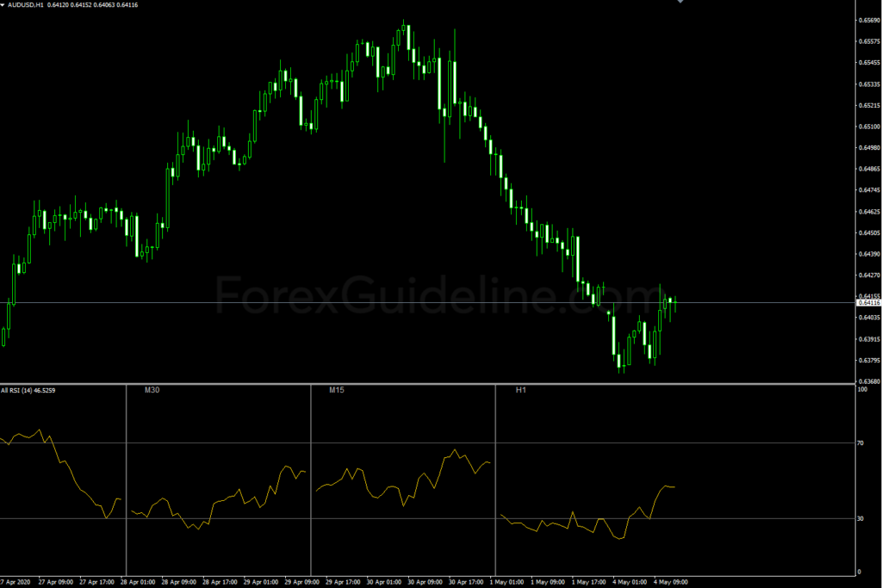Screen dimensions: 882x588
Task: Click the 28 Apr 09:00 time label
Action: point(179,582)
